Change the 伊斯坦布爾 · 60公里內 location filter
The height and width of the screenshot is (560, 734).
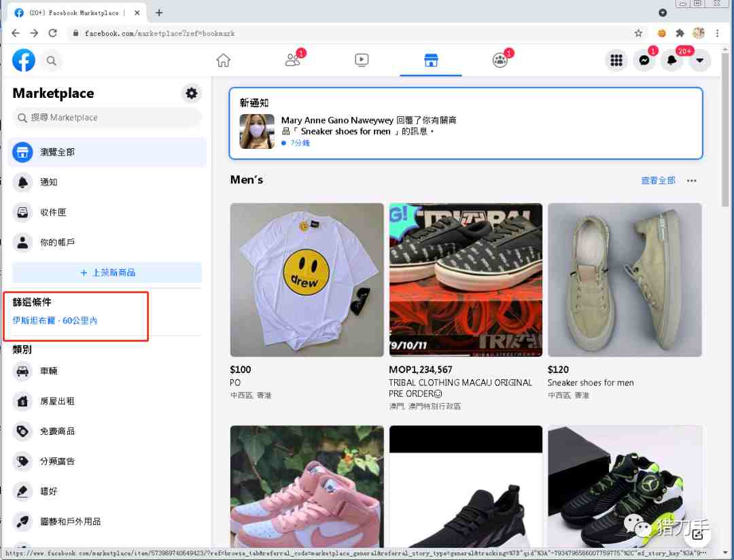55,321
